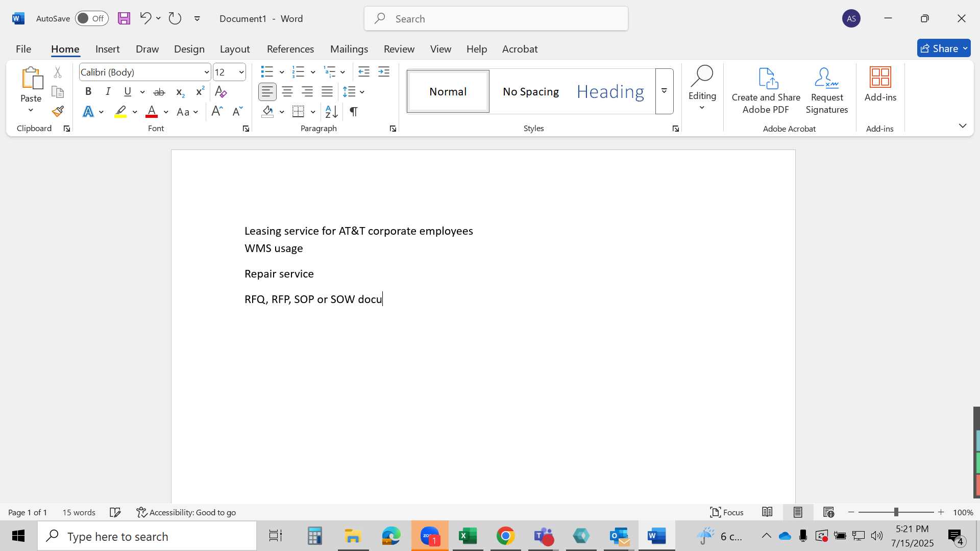Expand the numbered list options
Screen dimensions: 980x551
(x=313, y=72)
